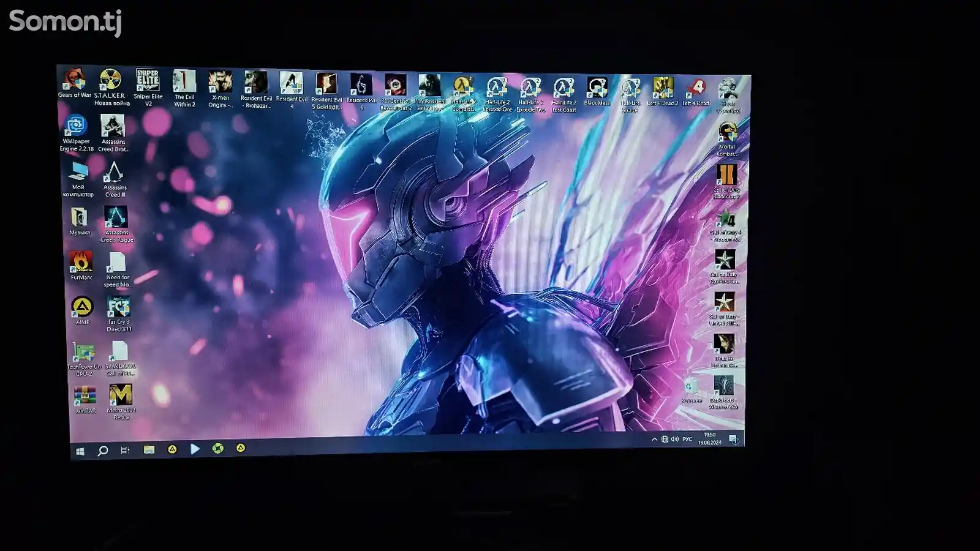Open the AIMP desktop icon
Image resolution: width=980 pixels, height=551 pixels.
click(82, 310)
